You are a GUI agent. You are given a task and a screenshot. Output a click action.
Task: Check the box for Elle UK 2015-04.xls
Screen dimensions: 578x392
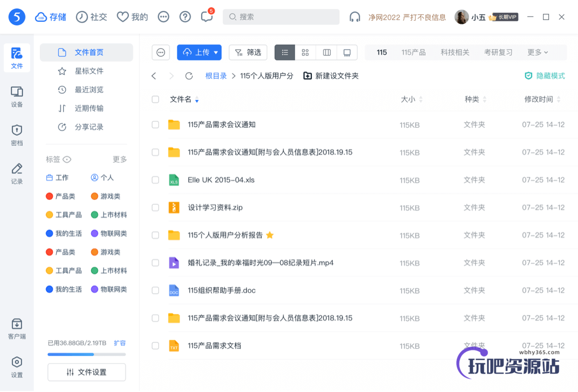156,180
